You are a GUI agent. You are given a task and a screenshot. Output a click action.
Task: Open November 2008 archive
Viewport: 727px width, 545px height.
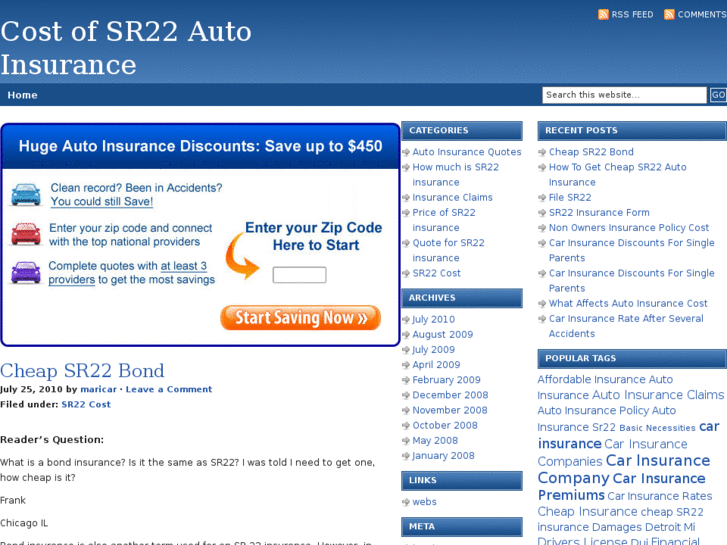pyautogui.click(x=450, y=410)
